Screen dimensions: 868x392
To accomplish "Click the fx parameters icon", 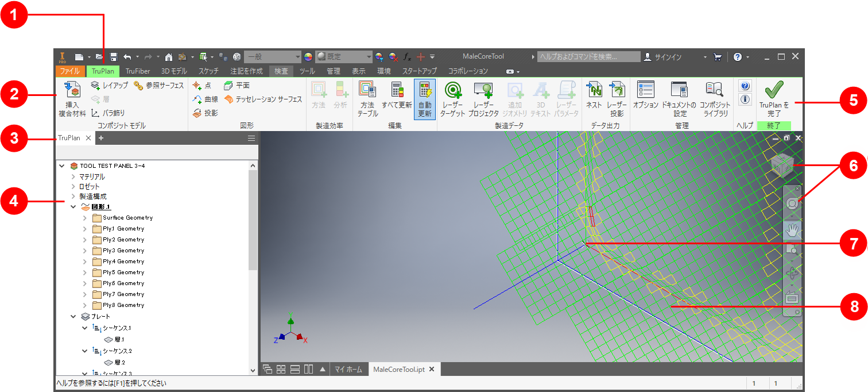I will 407,57.
